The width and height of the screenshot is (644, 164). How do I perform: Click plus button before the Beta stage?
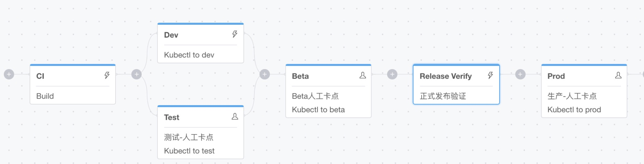tap(265, 74)
